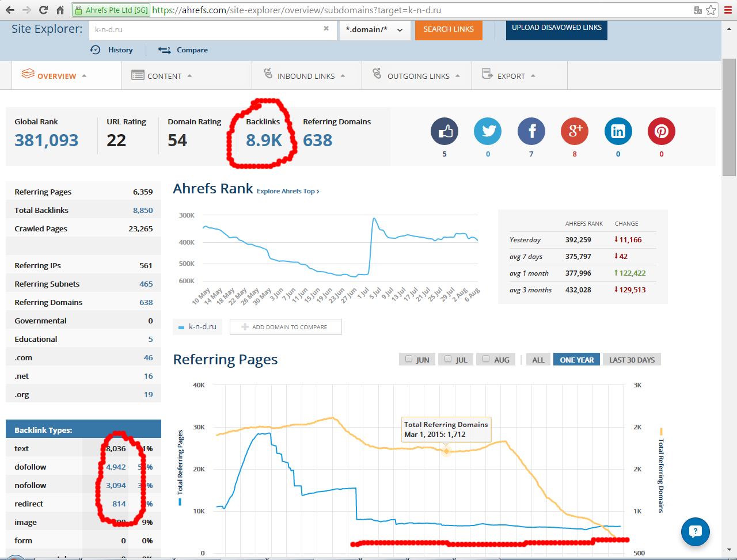Open the translate page icon in address bar
The width and height of the screenshot is (737, 560).
tap(698, 10)
